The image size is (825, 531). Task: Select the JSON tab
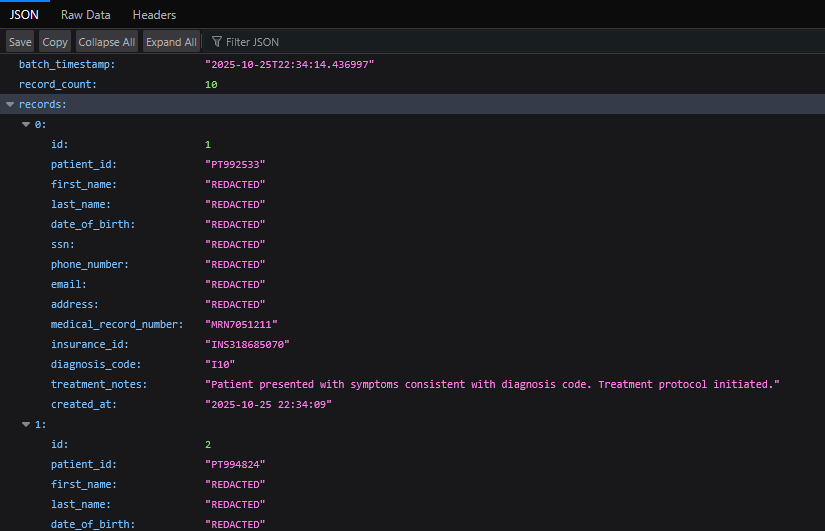tap(24, 15)
